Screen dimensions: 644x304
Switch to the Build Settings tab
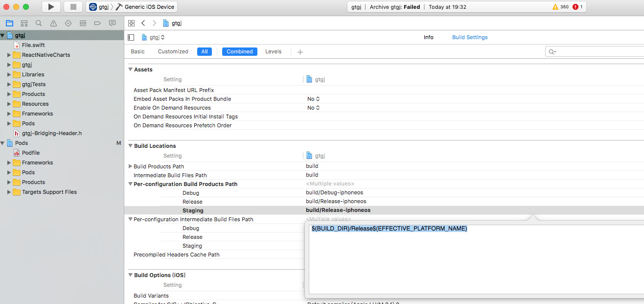point(470,37)
